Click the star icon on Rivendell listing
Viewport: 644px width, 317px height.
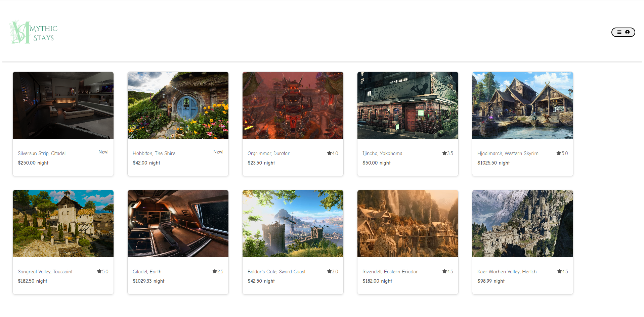point(444,271)
